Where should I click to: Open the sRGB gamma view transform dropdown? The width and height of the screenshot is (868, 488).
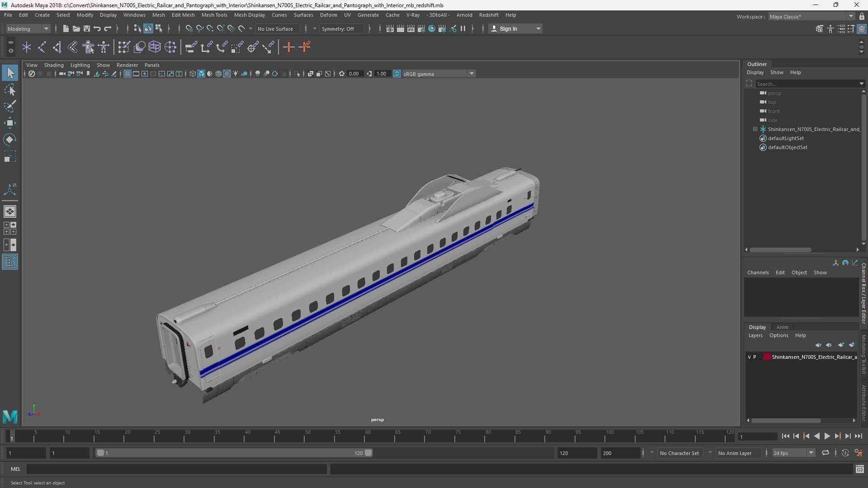(x=439, y=74)
